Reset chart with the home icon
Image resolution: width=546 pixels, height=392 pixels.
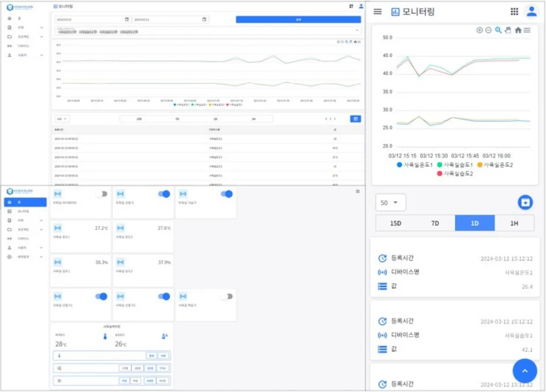point(518,31)
